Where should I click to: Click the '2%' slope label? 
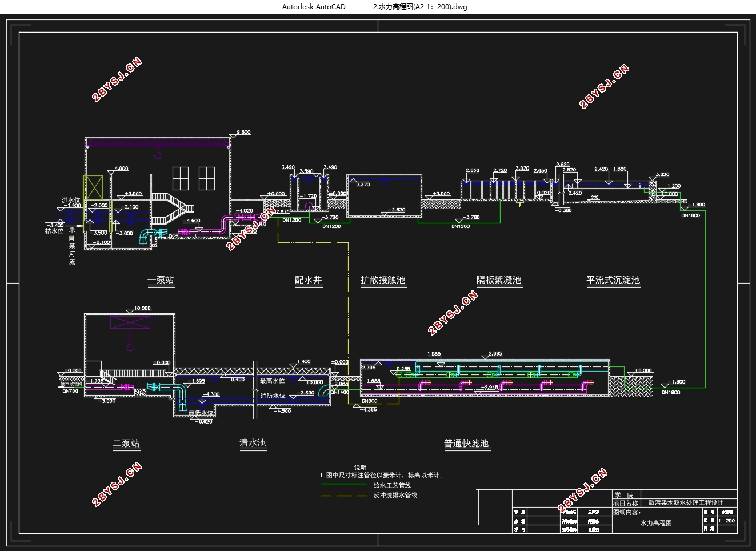point(595,198)
